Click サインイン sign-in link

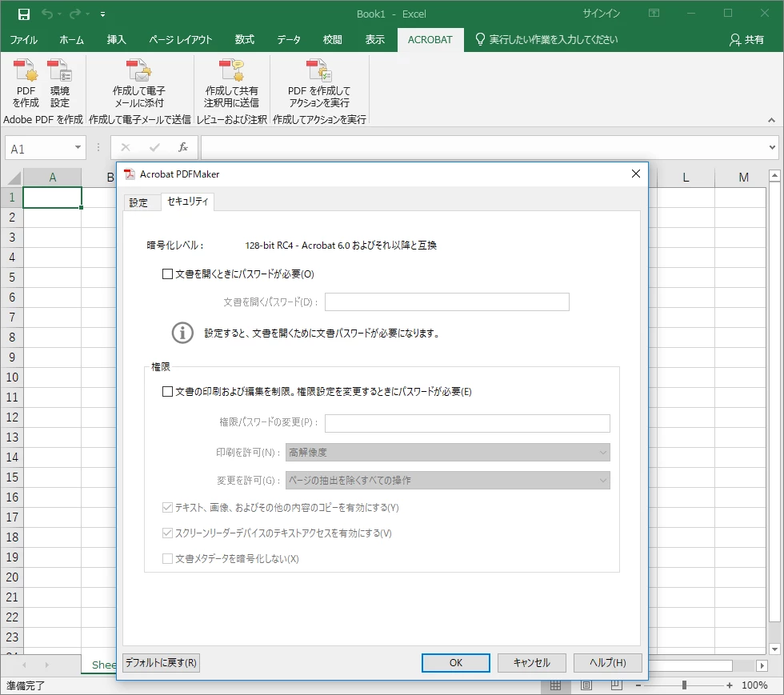(x=602, y=14)
